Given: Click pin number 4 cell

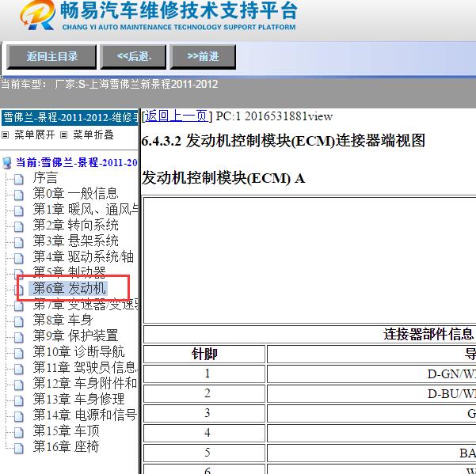Looking at the screenshot, I should pos(204,433).
